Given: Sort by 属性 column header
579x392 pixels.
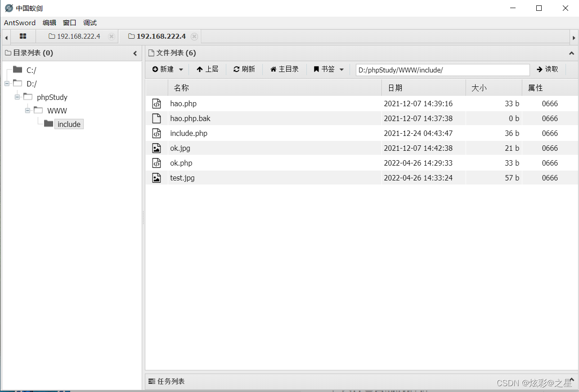Looking at the screenshot, I should coord(550,88).
